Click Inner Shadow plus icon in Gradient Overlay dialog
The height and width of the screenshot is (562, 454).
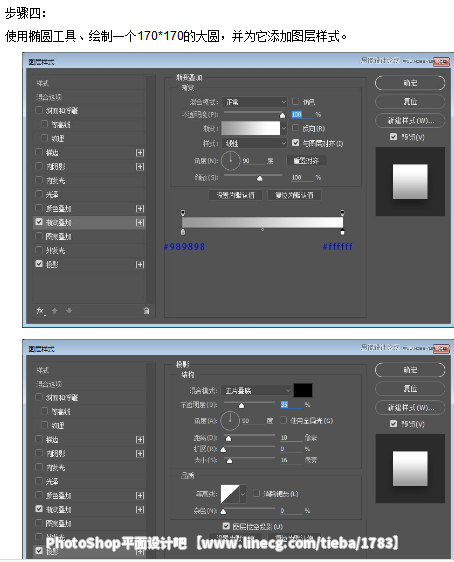tap(140, 167)
